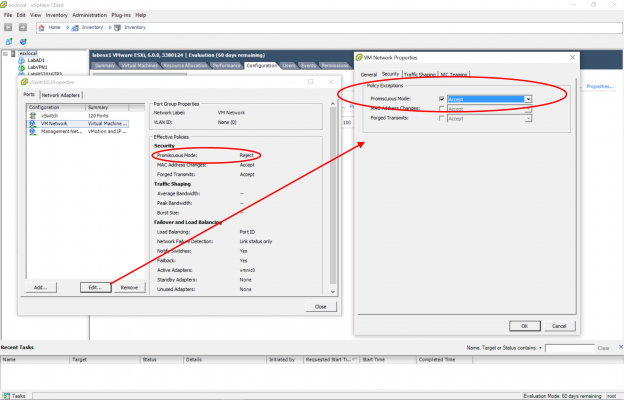Open the Help menu

tap(140, 15)
